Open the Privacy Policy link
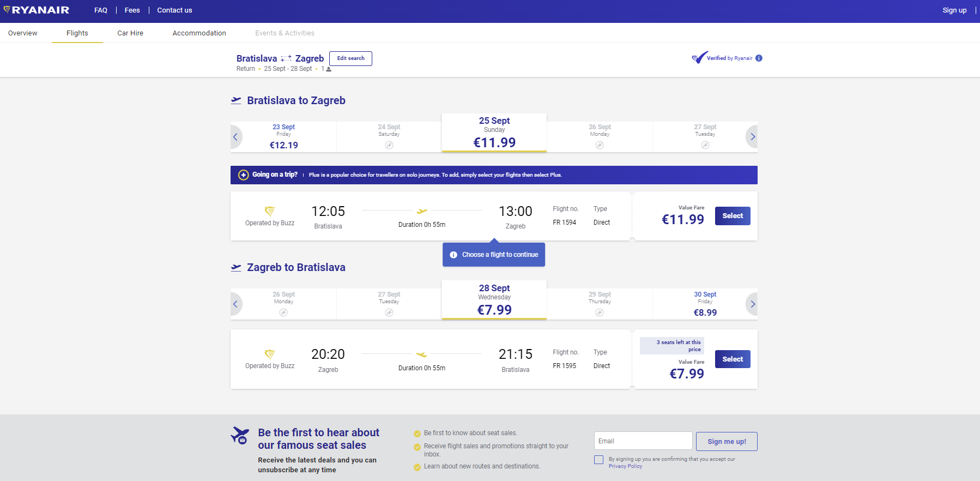This screenshot has height=481, width=980. coord(625,466)
